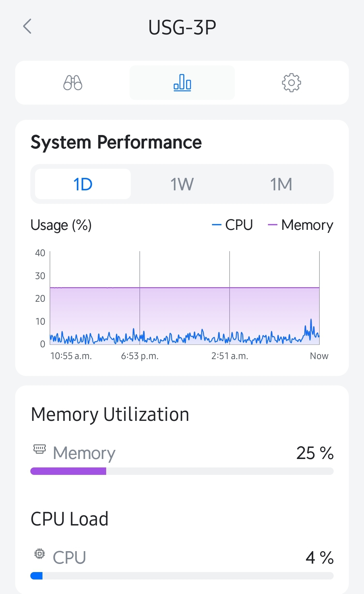Switch to the 1M time range
The image size is (364, 594).
click(281, 184)
